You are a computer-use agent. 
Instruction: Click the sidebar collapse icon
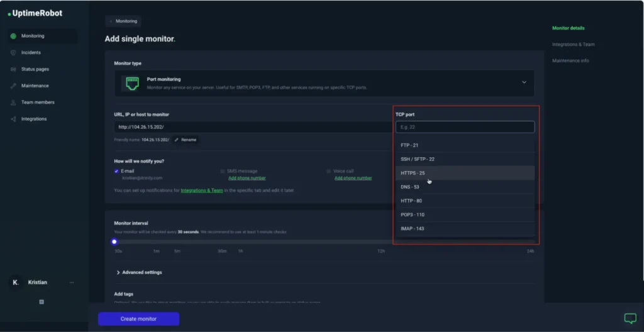click(x=42, y=302)
